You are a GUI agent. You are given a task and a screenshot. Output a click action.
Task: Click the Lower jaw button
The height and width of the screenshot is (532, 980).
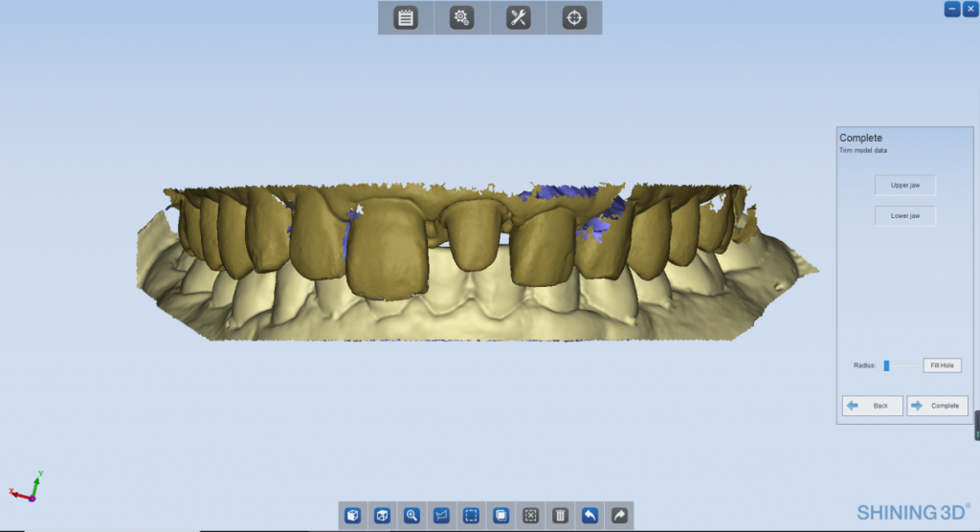(x=905, y=215)
